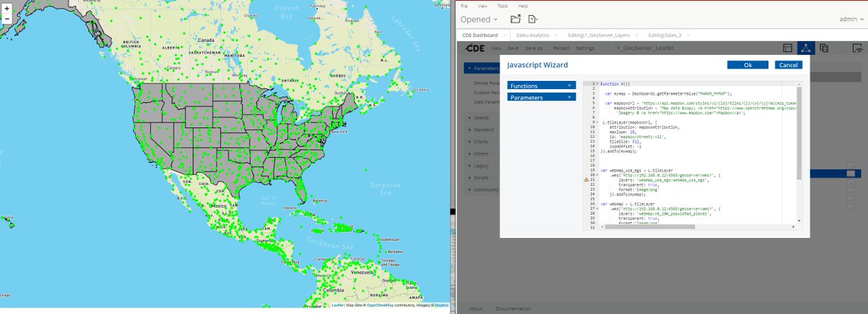
Task: Click New in CDE toolbar
Action: click(496, 48)
